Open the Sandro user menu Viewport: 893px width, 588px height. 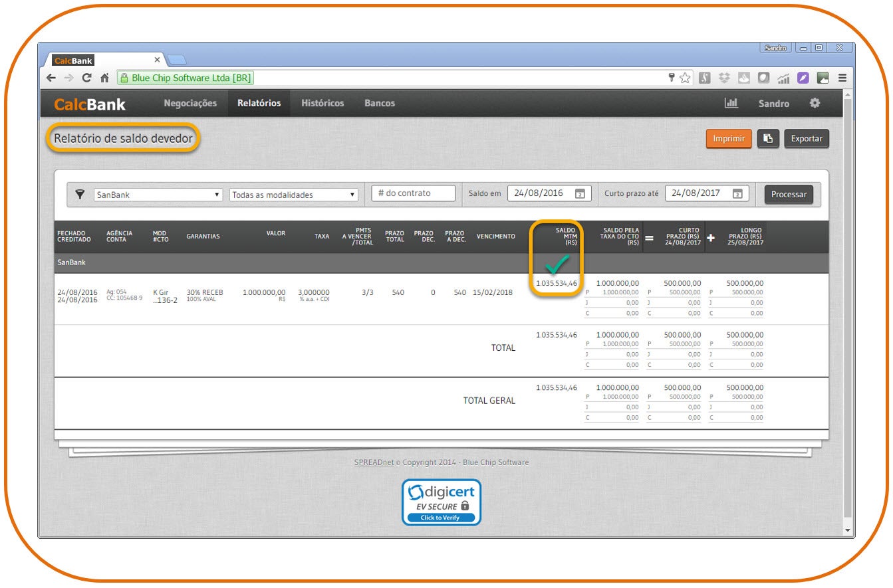[x=774, y=104]
